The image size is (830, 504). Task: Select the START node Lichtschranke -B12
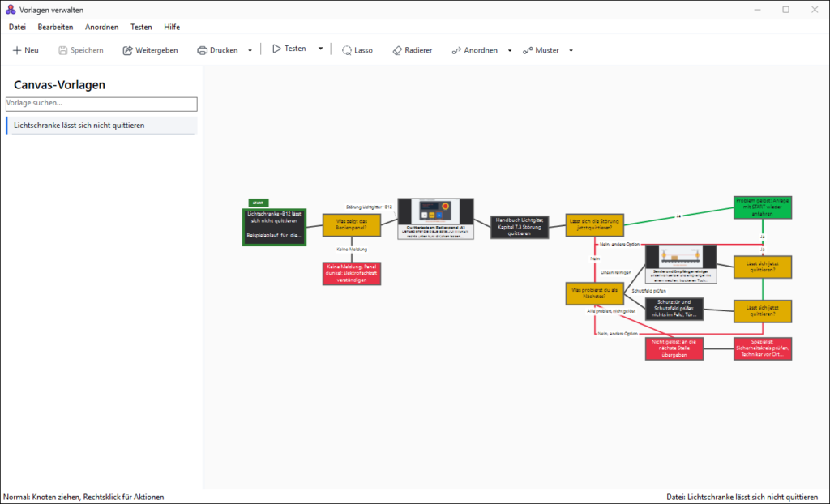(x=274, y=228)
